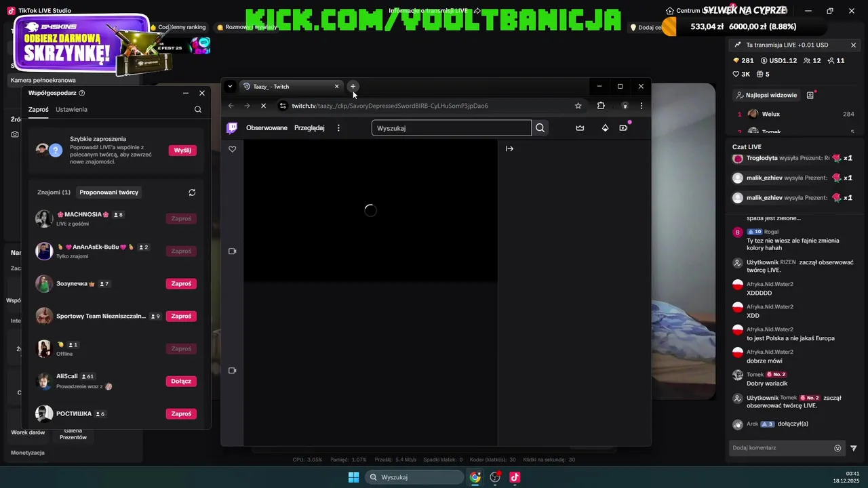Image resolution: width=868 pixels, height=488 pixels.
Task: Join AliScali with Dołącz button
Action: click(181, 381)
